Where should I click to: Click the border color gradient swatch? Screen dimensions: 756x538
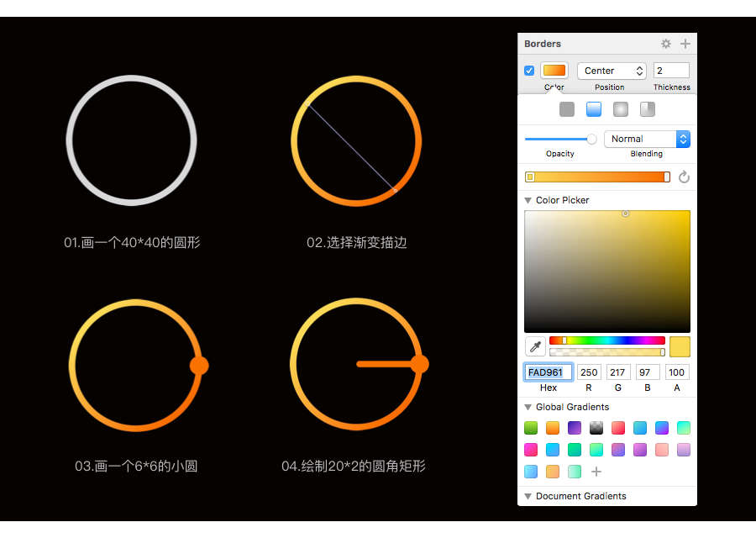click(554, 71)
